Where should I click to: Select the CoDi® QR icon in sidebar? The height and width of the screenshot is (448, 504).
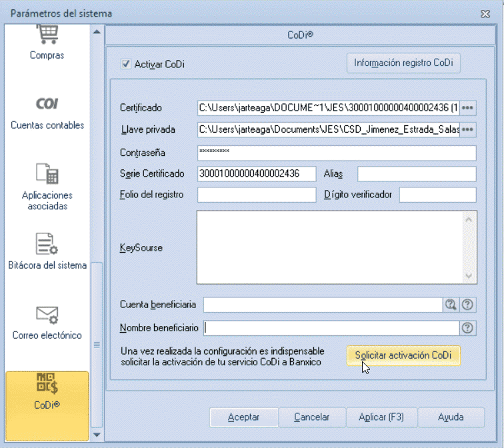pos(47,383)
